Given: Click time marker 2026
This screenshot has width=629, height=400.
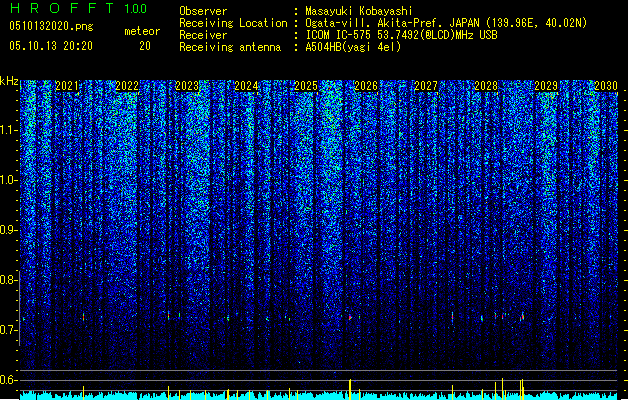Looking at the screenshot, I should [x=366, y=86].
